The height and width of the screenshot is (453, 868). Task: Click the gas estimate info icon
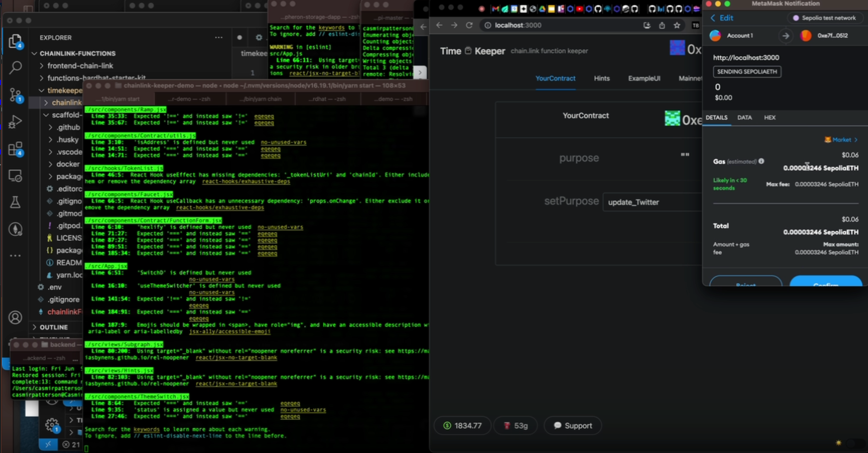(x=761, y=161)
